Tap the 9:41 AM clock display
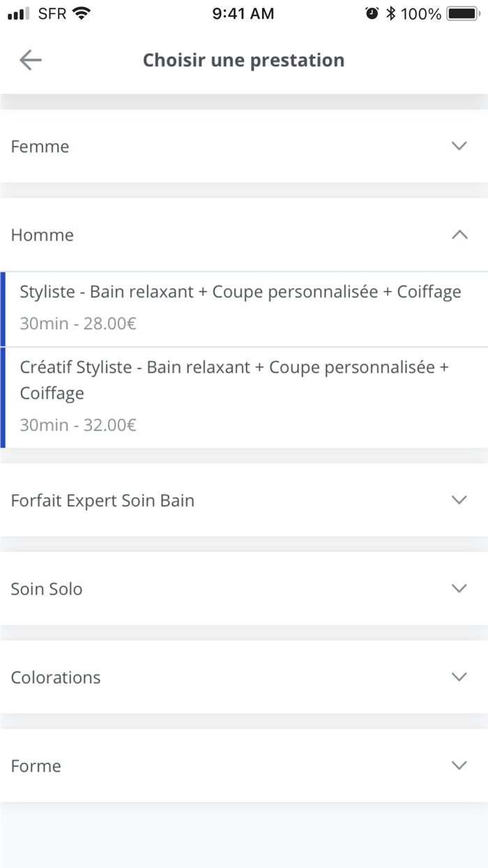The image size is (488, 868). coord(243,13)
